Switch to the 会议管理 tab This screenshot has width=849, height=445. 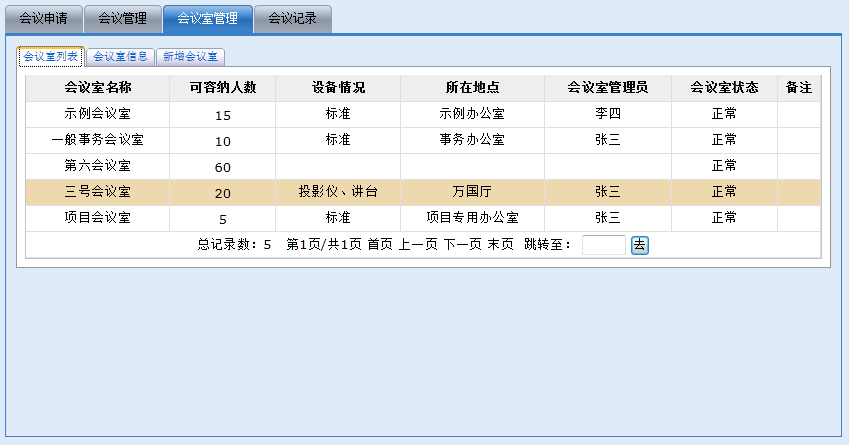click(x=123, y=19)
